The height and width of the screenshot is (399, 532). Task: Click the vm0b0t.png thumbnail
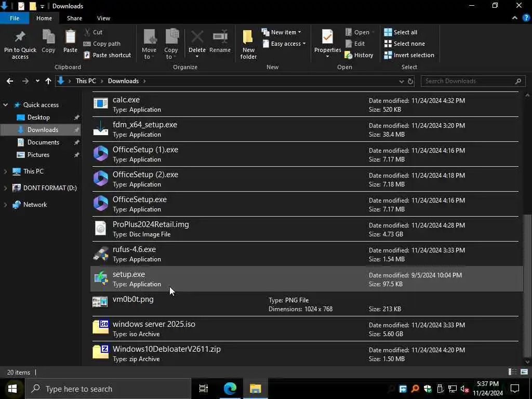(100, 302)
